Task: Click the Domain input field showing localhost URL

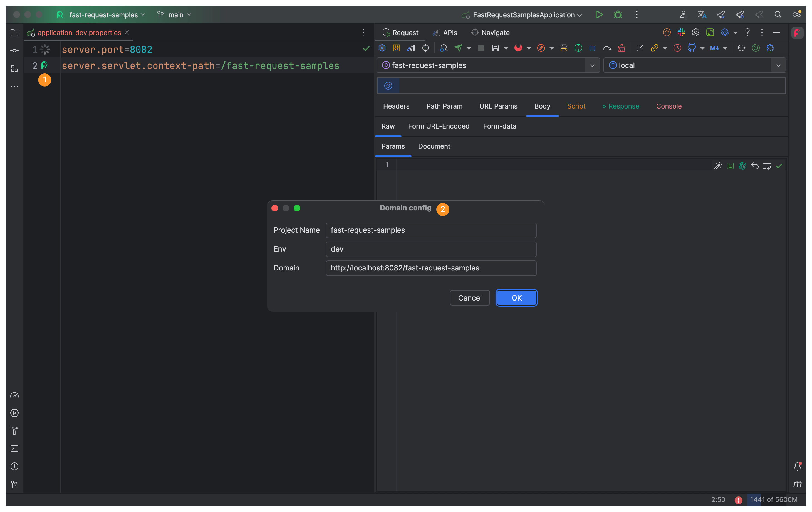Action: (431, 268)
